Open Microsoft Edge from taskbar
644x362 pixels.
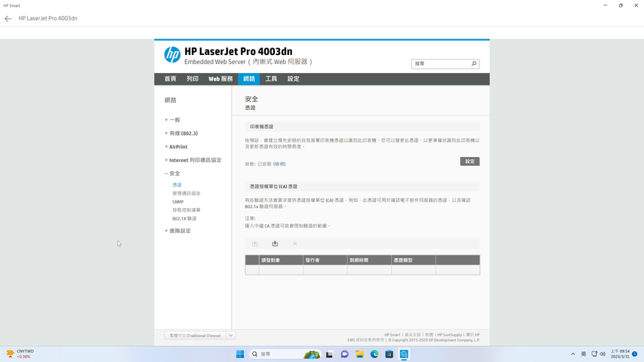click(374, 354)
